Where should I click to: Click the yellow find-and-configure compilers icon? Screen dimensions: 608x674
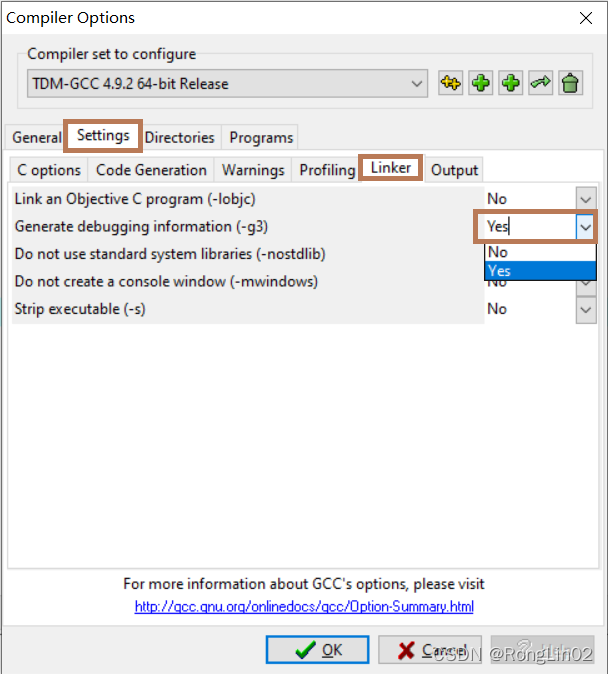tap(450, 83)
